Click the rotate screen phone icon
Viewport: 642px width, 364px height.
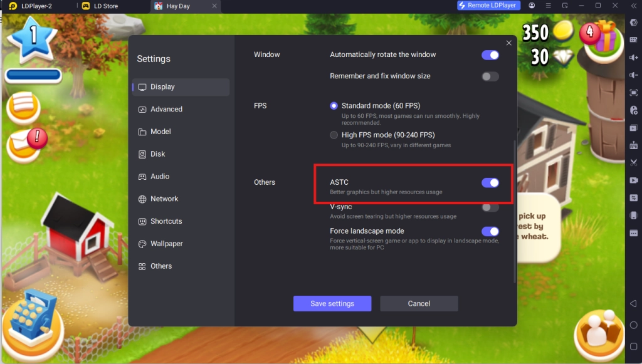click(634, 216)
